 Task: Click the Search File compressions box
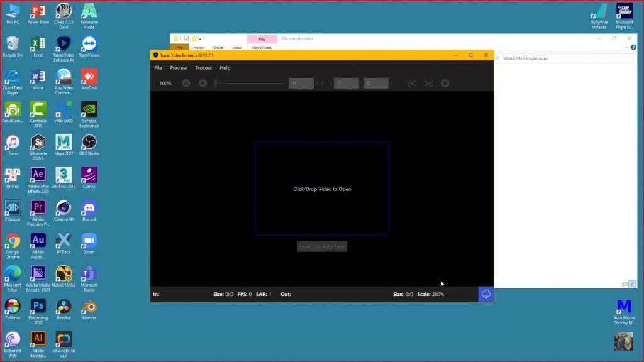tap(565, 58)
